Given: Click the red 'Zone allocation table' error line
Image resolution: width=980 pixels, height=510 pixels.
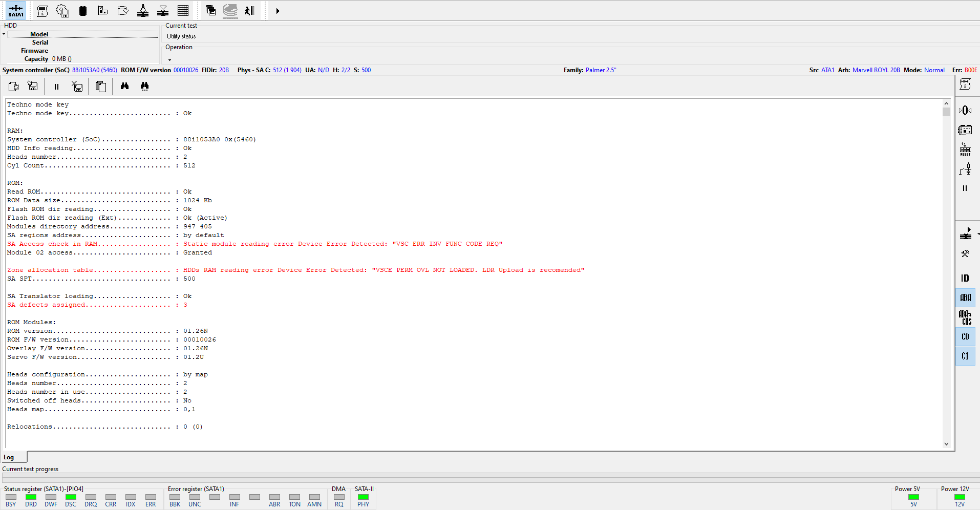Looking at the screenshot, I should tap(295, 270).
